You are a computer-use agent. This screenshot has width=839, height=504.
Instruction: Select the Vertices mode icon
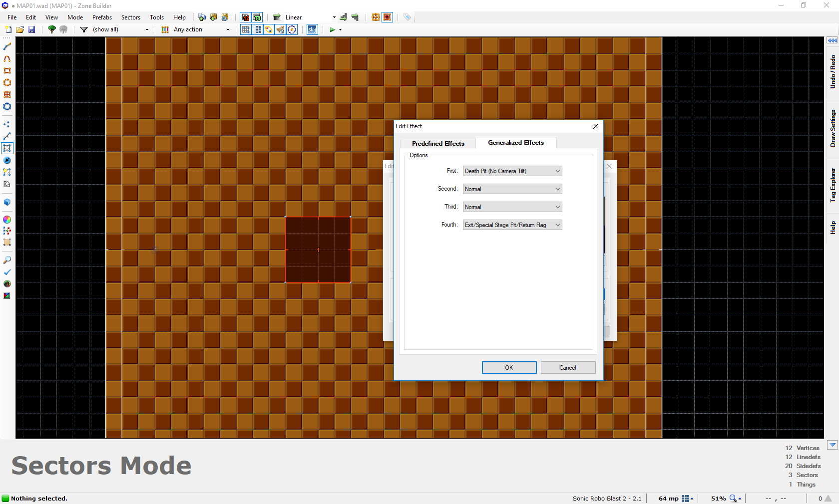7,124
